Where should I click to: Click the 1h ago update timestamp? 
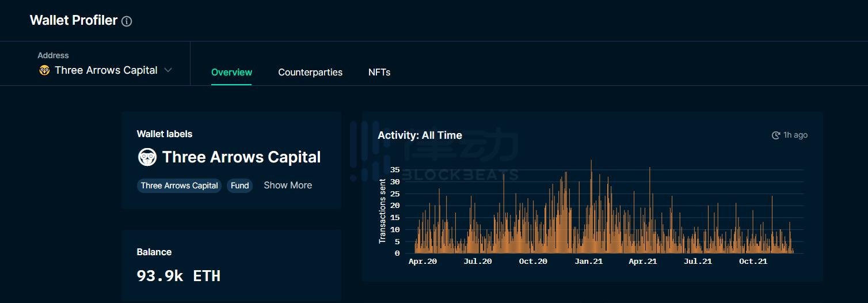point(795,135)
